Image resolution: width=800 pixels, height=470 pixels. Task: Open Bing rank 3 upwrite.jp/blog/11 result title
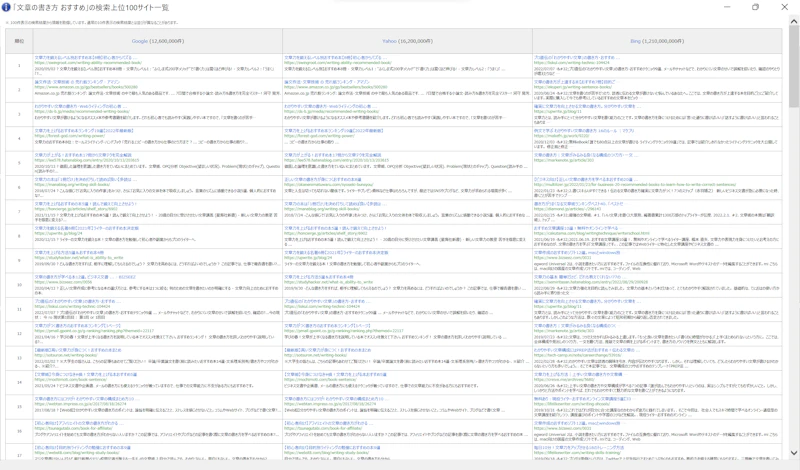coord(587,106)
